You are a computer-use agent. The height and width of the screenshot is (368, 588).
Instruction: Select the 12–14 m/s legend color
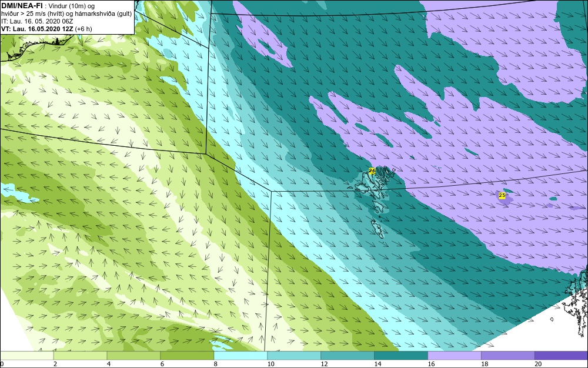[x=348, y=356]
